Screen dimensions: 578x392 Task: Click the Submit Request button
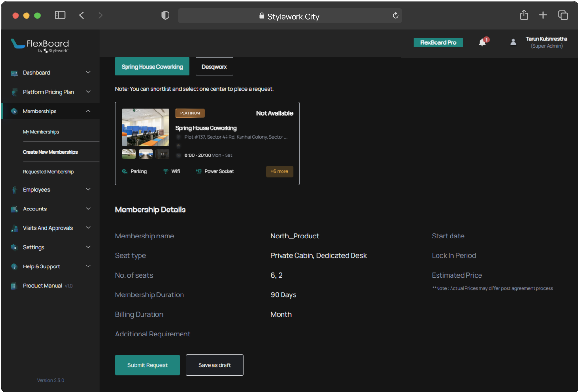pyautogui.click(x=147, y=365)
